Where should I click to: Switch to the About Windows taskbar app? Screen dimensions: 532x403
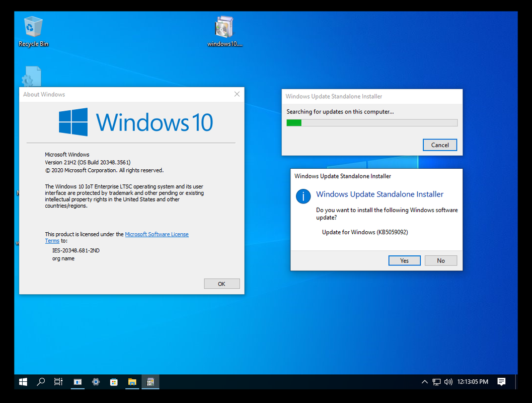(x=78, y=382)
